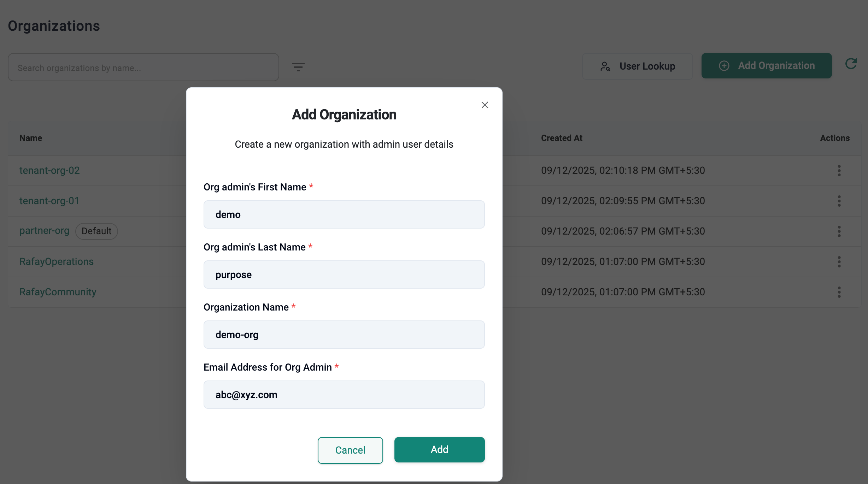Open actions menu for partner-org row
The height and width of the screenshot is (484, 868).
pyautogui.click(x=839, y=231)
